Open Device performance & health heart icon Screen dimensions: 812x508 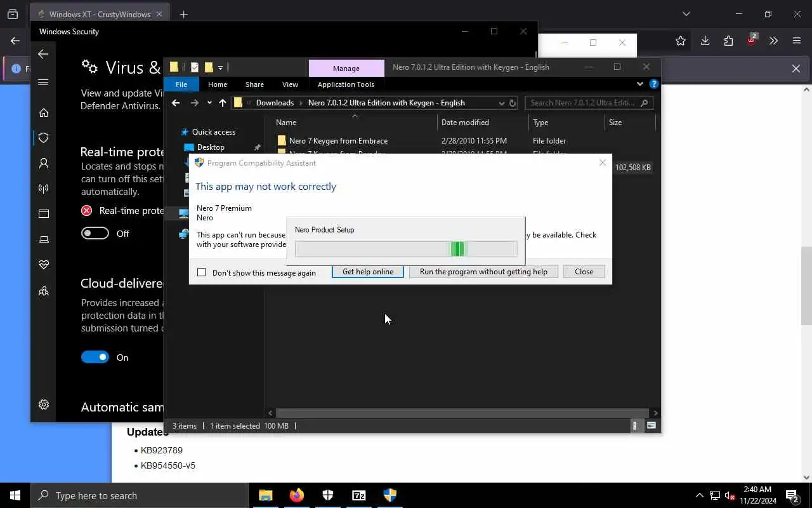44,265
